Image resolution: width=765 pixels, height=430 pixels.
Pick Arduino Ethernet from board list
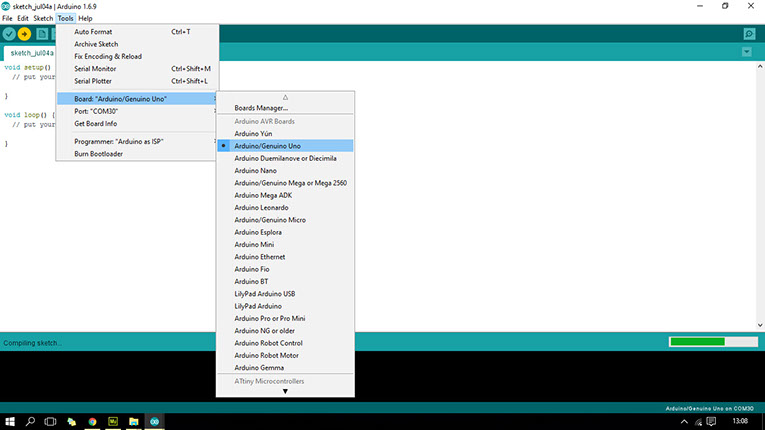click(x=285, y=257)
